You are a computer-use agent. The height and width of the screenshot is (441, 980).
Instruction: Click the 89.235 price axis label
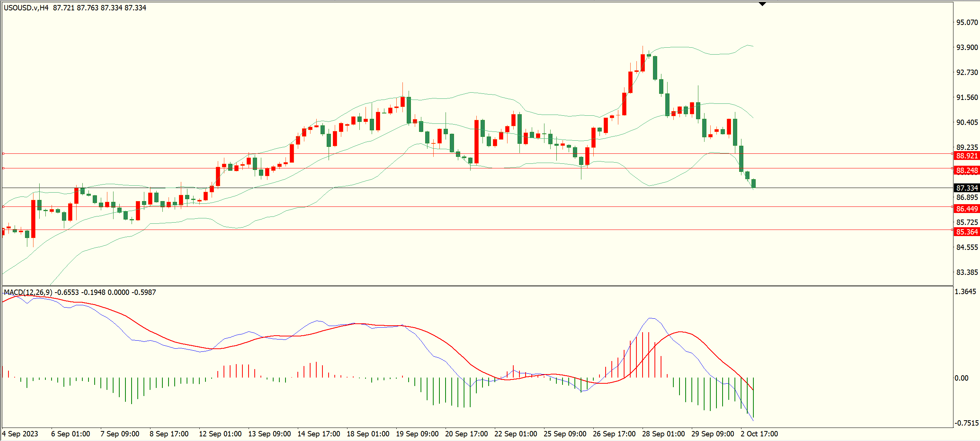[967, 147]
